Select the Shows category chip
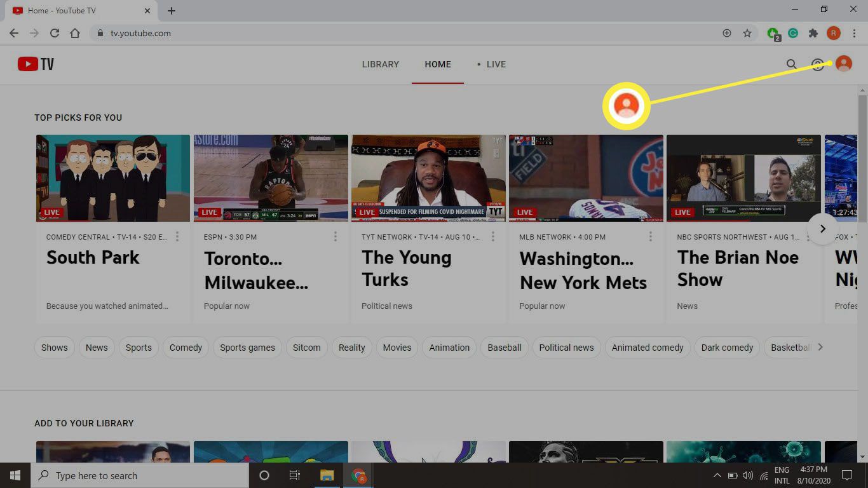This screenshot has width=868, height=488. 55,348
